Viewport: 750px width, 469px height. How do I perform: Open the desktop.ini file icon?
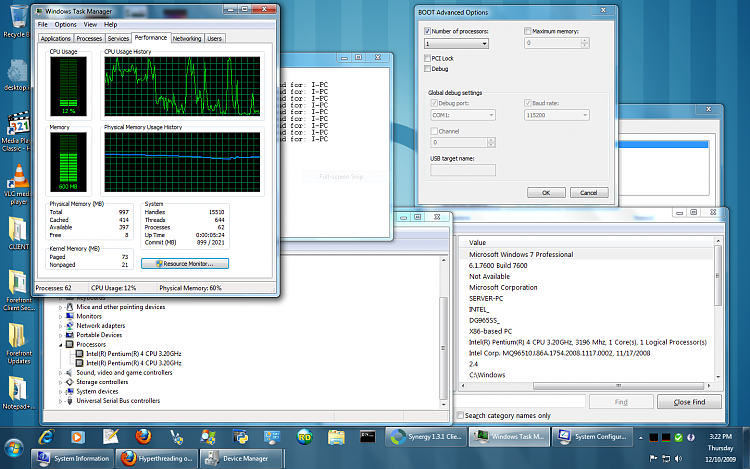pos(17,72)
